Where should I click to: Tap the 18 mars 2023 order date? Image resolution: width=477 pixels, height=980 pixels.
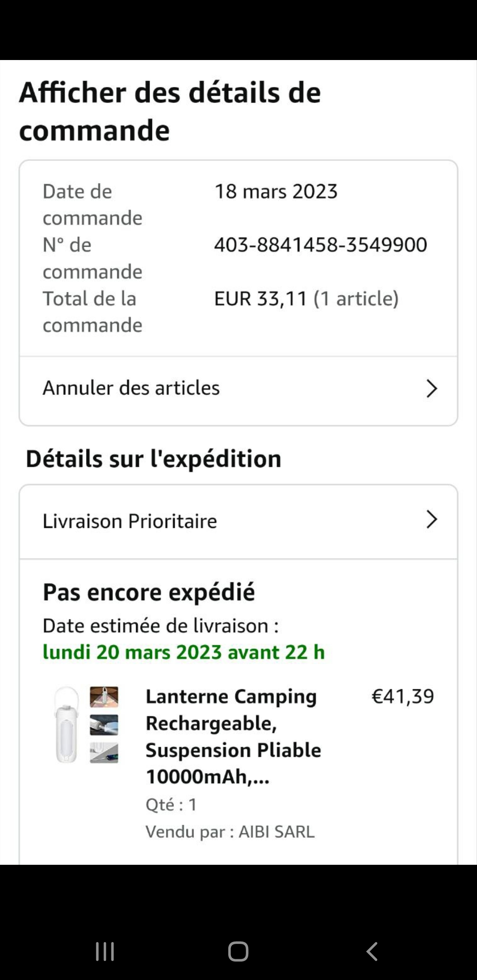click(x=276, y=191)
